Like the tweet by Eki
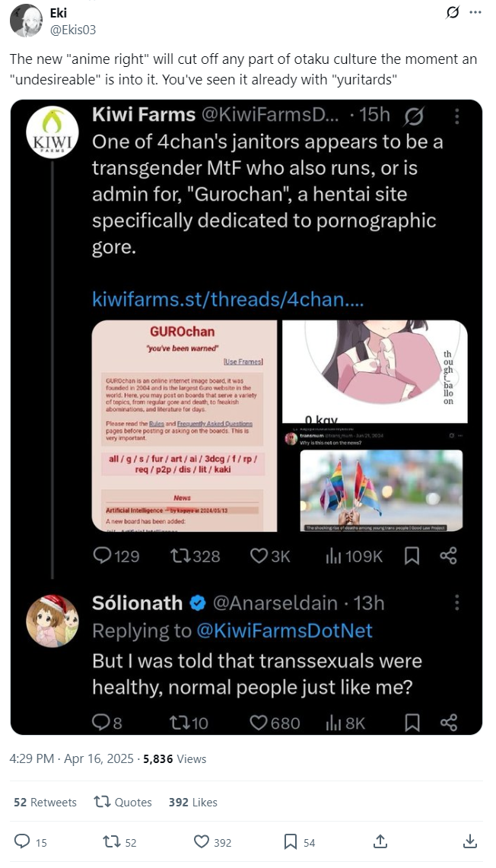Screen dimensions: 496x868 [202, 841]
